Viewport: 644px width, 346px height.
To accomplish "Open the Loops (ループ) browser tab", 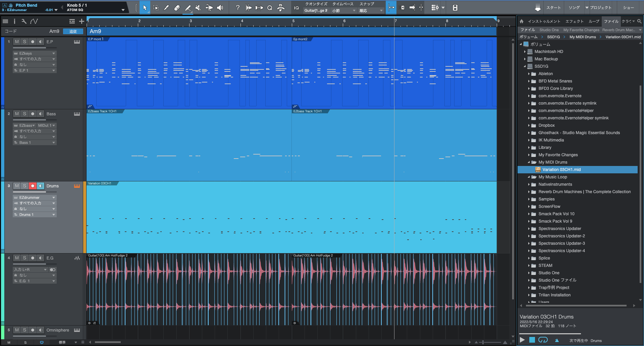I will pos(594,21).
